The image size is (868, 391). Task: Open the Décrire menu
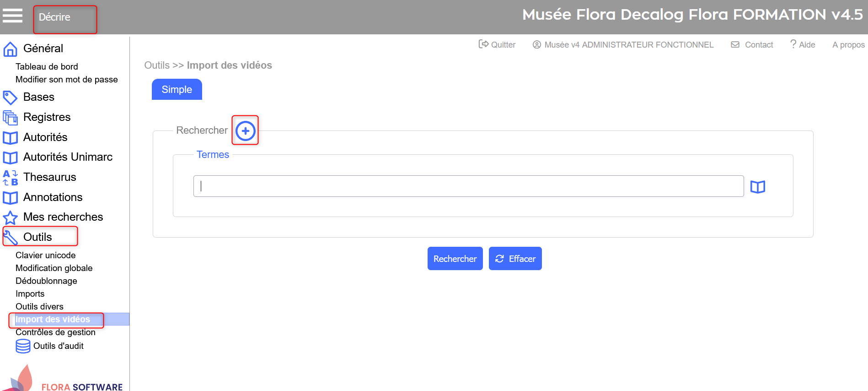54,17
